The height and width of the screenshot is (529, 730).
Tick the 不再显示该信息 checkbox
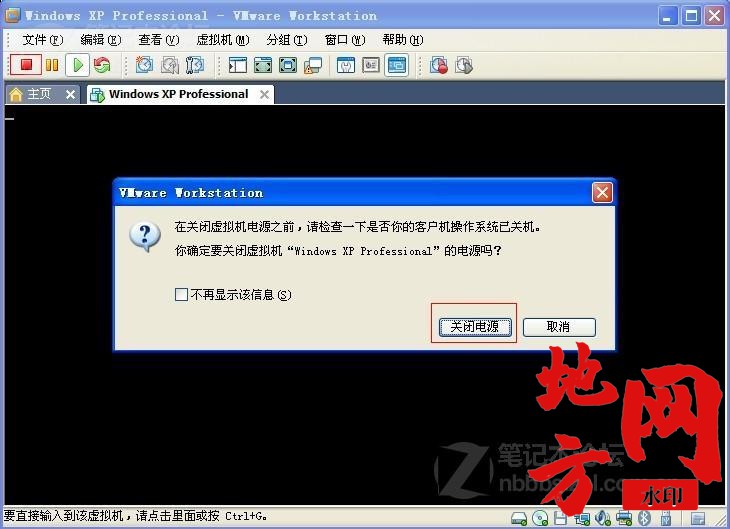pyautogui.click(x=181, y=294)
